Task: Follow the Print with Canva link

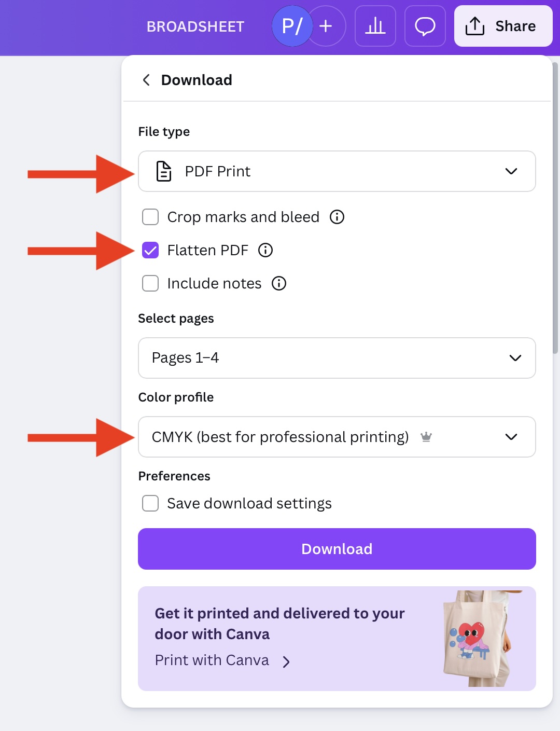Action: pos(212,660)
